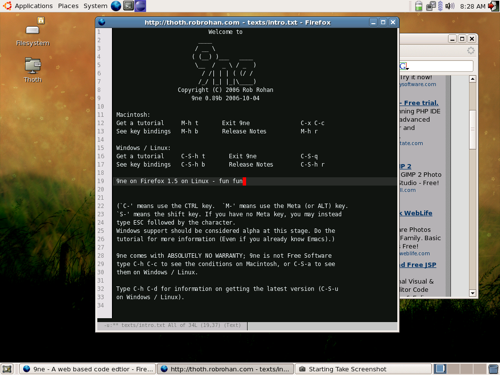Check the battery status icon
Image resolution: width=500 pixels, height=375 pixels.
[419, 6]
